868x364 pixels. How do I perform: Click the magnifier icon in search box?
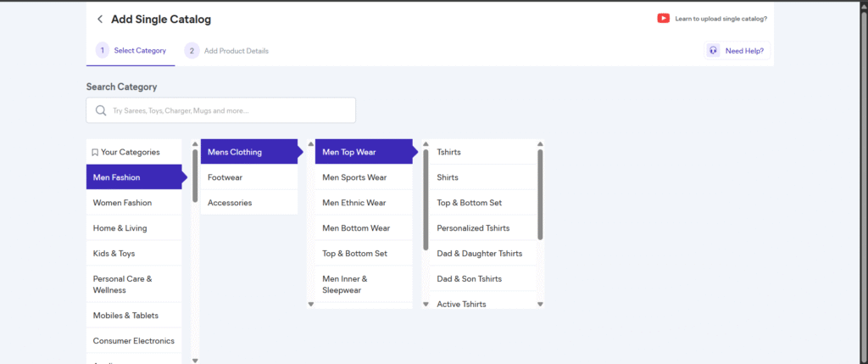click(x=101, y=110)
